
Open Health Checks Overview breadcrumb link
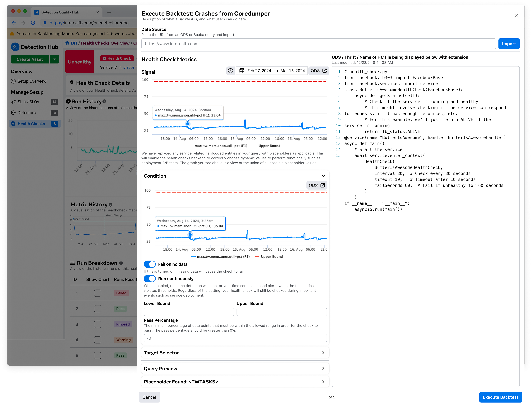(105, 43)
